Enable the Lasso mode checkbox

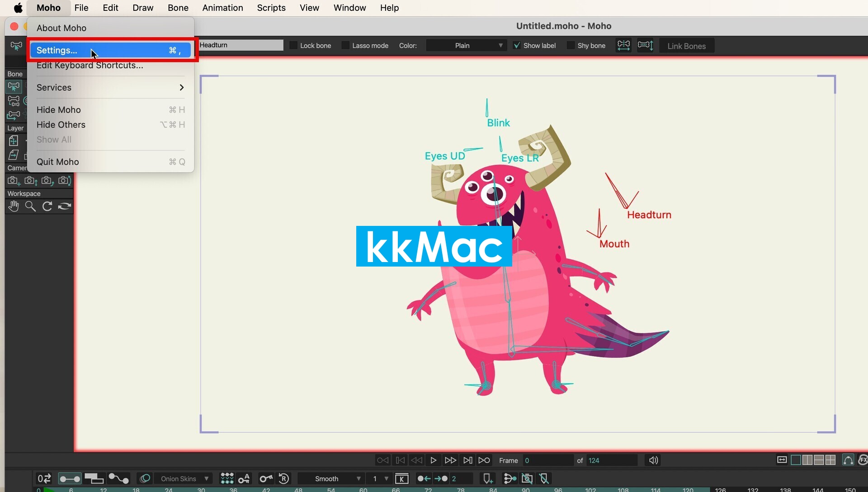(345, 46)
